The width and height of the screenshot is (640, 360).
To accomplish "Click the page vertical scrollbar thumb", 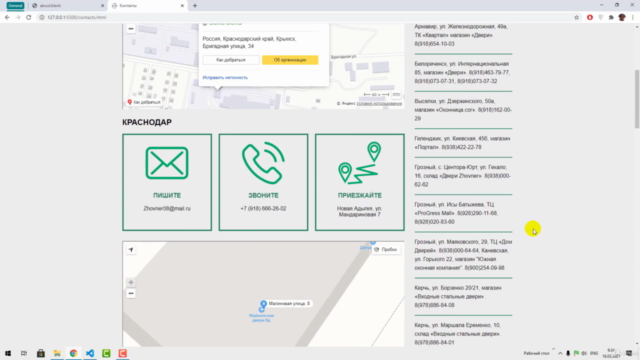I will pyautogui.click(x=637, y=99).
